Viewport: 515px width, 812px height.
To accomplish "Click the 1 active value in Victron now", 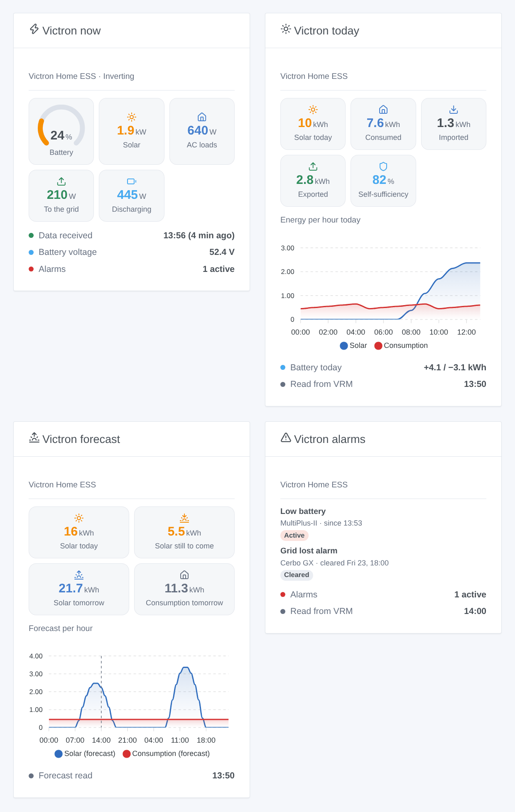I will coord(218,269).
